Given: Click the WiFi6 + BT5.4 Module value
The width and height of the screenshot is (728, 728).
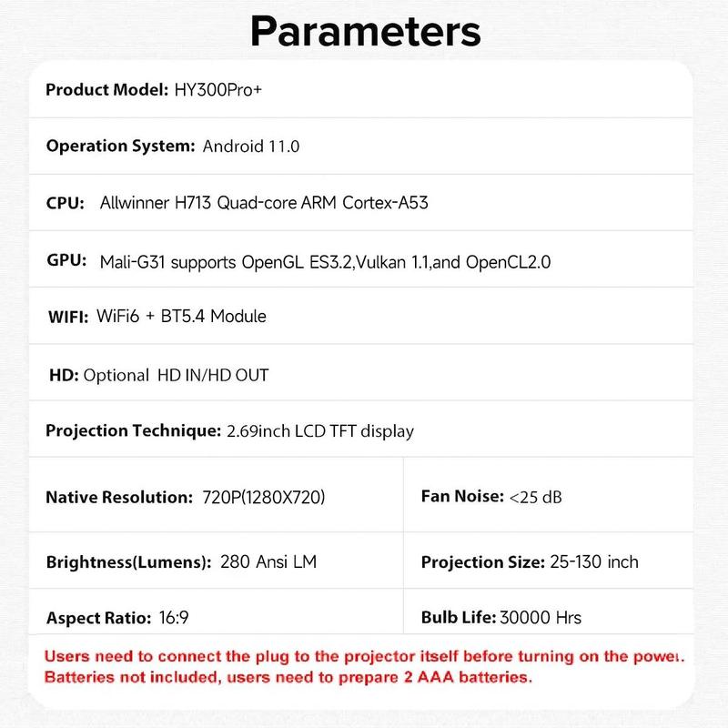Looking at the screenshot, I should point(181,317).
